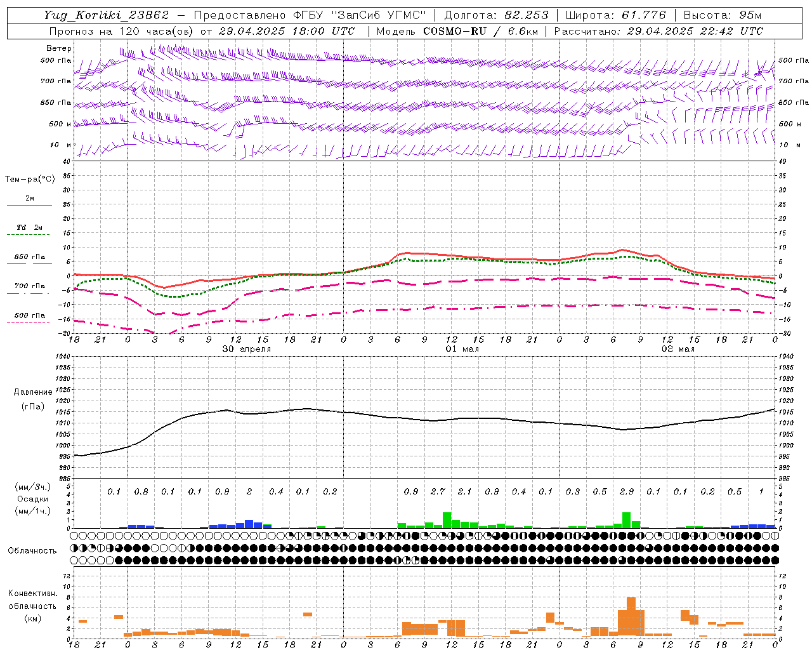Click the Осадки panel label
Screen dimensions: 812x650
coord(33,499)
